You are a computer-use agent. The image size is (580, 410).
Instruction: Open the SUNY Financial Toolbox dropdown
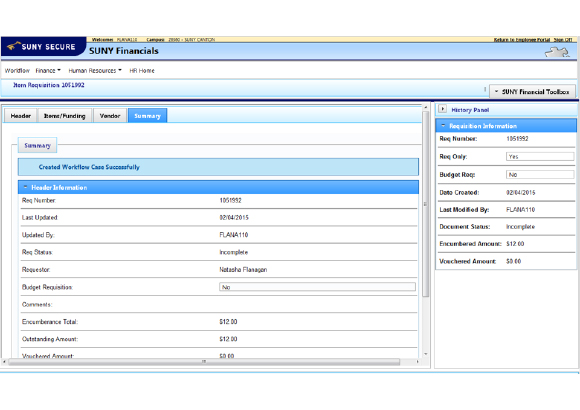[532, 91]
